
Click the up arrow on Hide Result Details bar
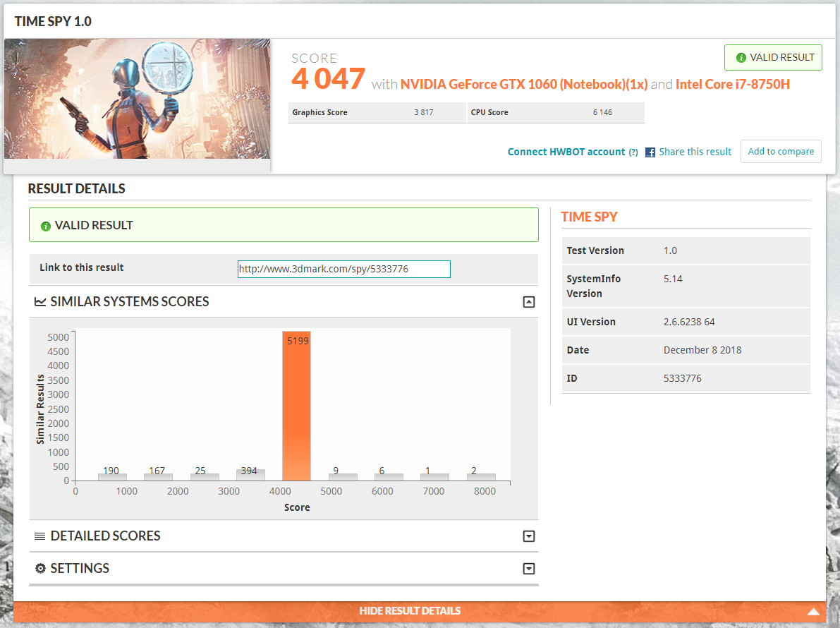814,611
